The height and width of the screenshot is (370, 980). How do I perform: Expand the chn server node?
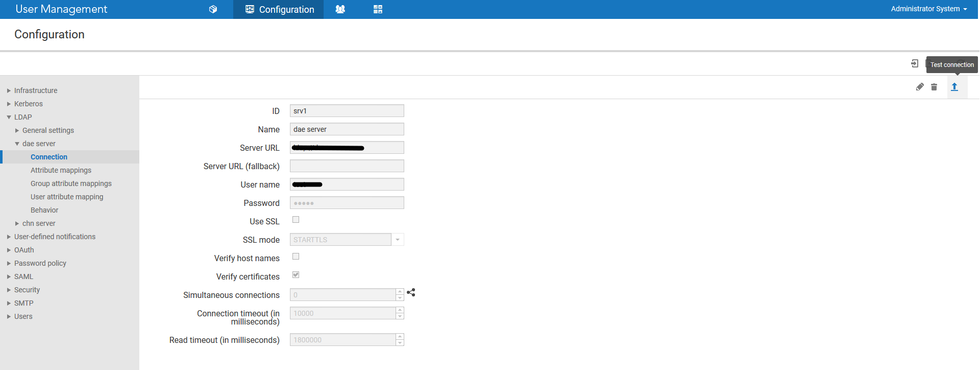click(x=17, y=223)
